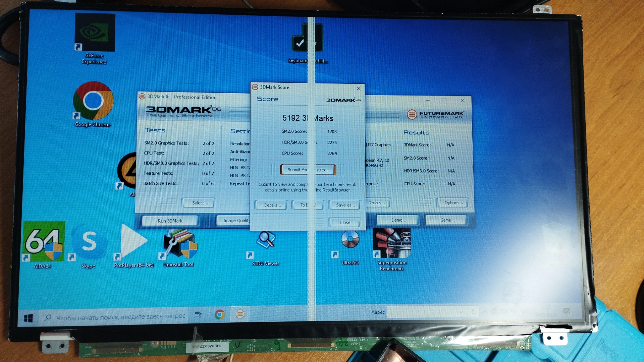Screen dimensions: 644x362
Task: Open AIDA64 desktop shortcut
Action: (44, 242)
